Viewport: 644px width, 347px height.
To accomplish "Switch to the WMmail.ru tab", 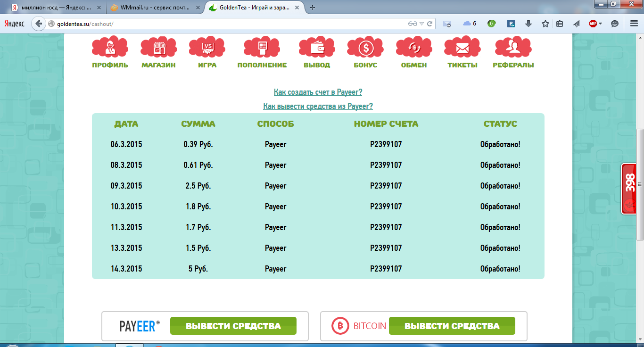I will coord(154,8).
